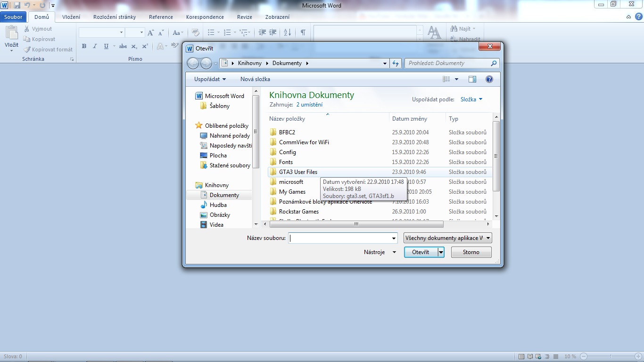Expand the Otevřít button arrow options
The width and height of the screenshot is (644, 362).
pyautogui.click(x=441, y=252)
